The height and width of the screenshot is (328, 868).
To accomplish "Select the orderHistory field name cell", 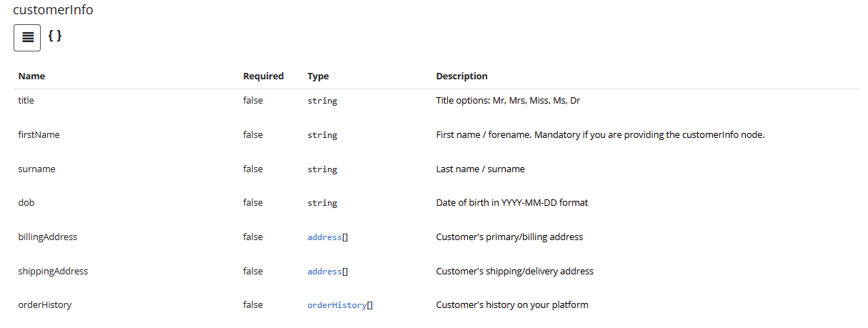I will pyautogui.click(x=44, y=305).
